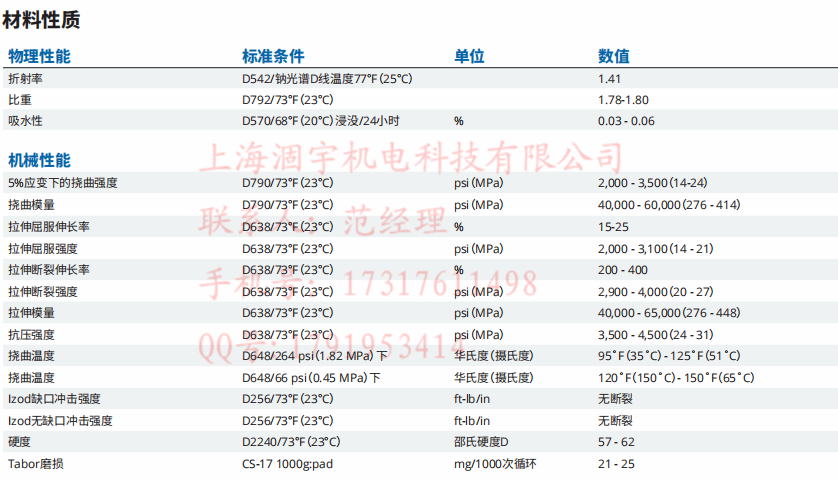Select the value 200 - 400
The height and width of the screenshot is (479, 838).
coord(623,270)
